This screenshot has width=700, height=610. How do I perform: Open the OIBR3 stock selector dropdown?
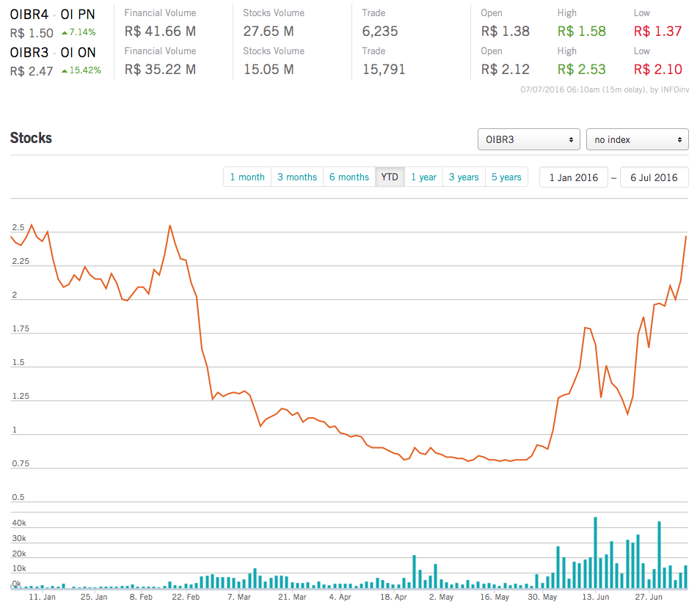[x=528, y=139]
